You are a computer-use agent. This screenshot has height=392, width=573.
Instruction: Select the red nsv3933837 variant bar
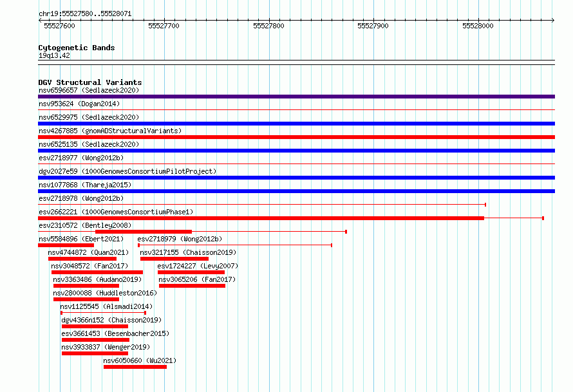click(95, 353)
